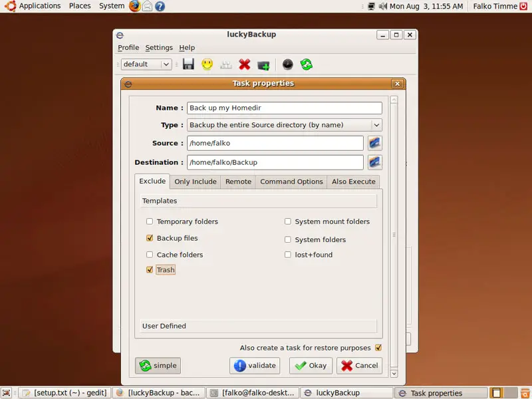Click the show desktop icon in bottom panel
This screenshot has width=532, height=399.
tap(6, 393)
